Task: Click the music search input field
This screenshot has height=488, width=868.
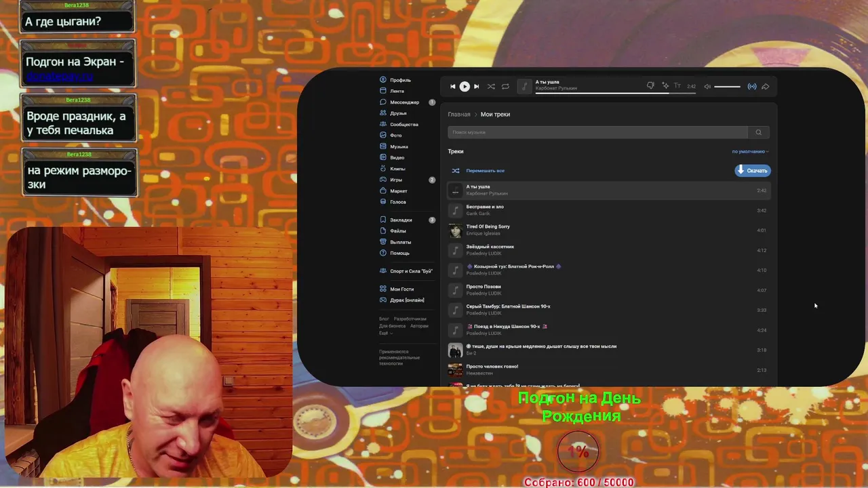Action: 597,132
